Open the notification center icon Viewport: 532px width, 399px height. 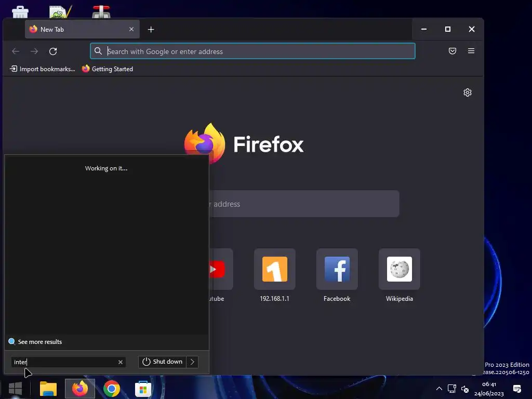(517, 389)
